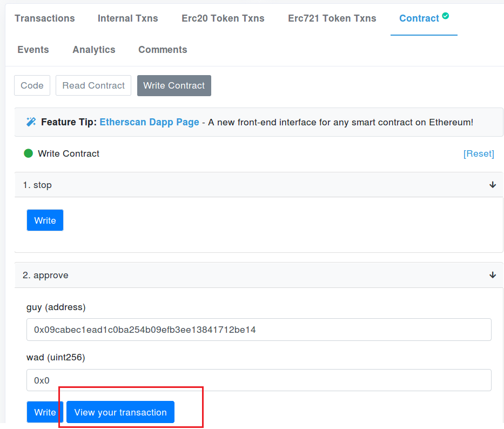
Task: Focus the wad (uint256) input field
Action: [259, 380]
